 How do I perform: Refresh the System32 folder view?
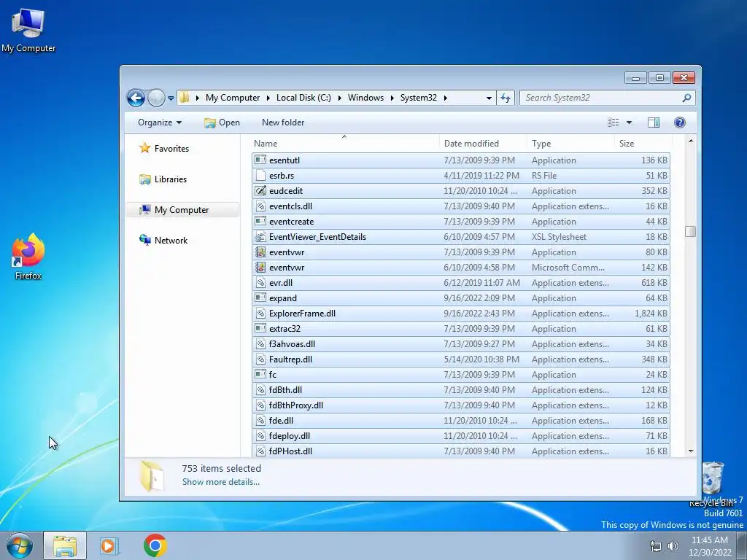click(506, 98)
